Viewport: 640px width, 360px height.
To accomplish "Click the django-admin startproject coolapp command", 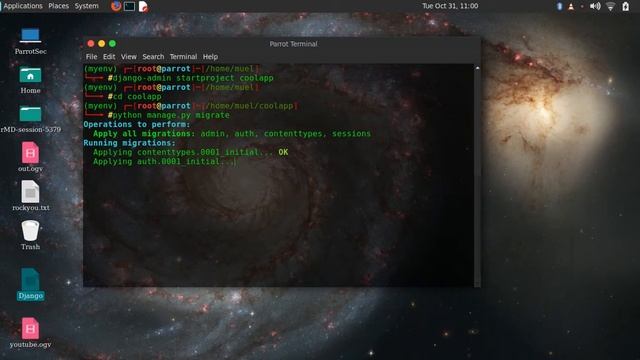I will click(x=193, y=78).
